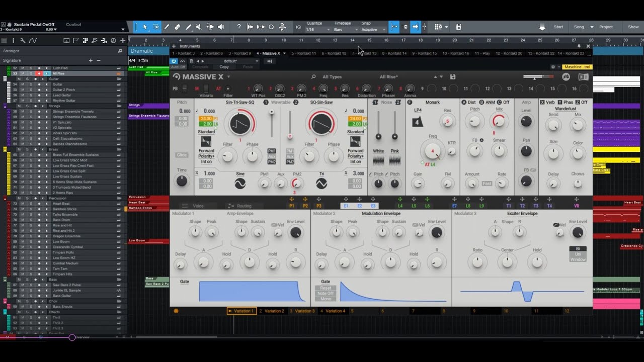Image resolution: width=644 pixels, height=362 pixels.
Task: Click the Maschine control link button
Action: coord(576,67)
